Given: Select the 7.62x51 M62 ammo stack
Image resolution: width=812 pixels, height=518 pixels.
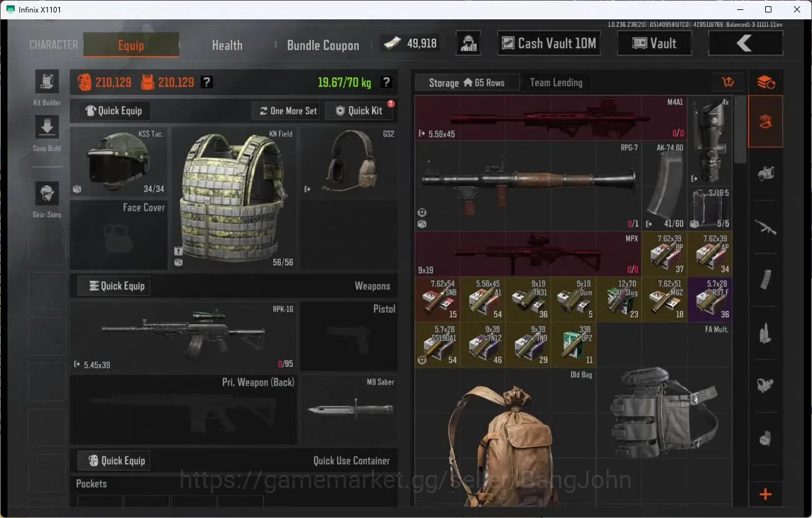Looking at the screenshot, I should (x=664, y=299).
